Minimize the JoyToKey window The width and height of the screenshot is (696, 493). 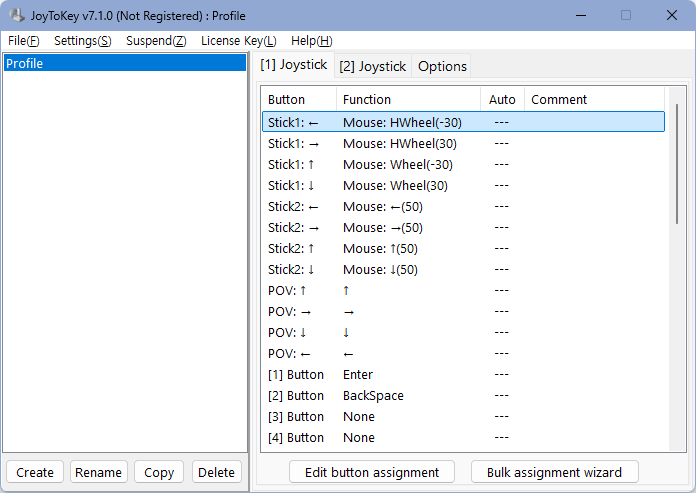click(581, 16)
